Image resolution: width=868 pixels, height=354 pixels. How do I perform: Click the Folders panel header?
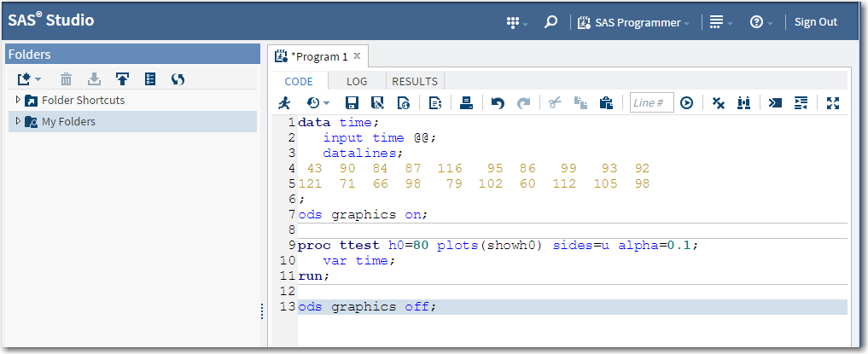point(133,55)
